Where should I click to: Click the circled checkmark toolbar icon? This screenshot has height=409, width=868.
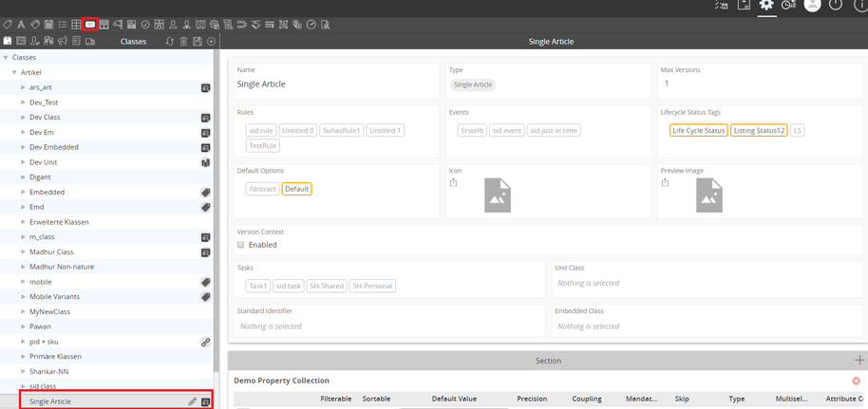point(145,25)
